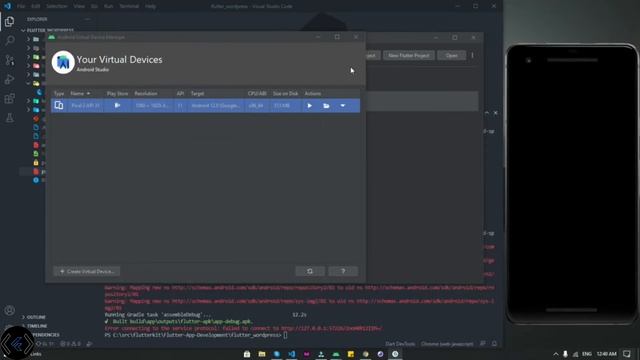Screen dimensions: 640x360
Task: Open the Selection menu in VS Code
Action: point(57,6)
